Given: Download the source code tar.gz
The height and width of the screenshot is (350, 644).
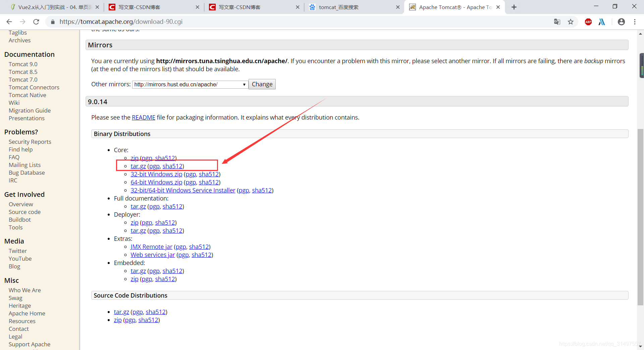Looking at the screenshot, I should (x=121, y=312).
